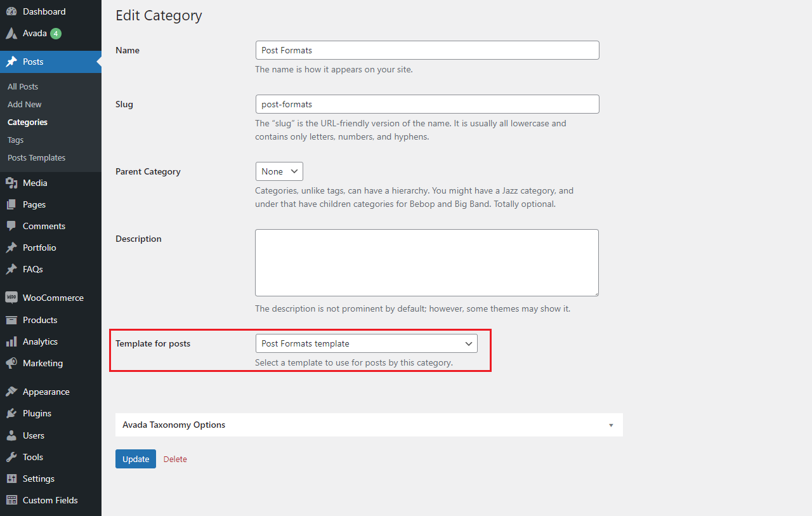Click the Pages icon in sidebar

[x=11, y=204]
